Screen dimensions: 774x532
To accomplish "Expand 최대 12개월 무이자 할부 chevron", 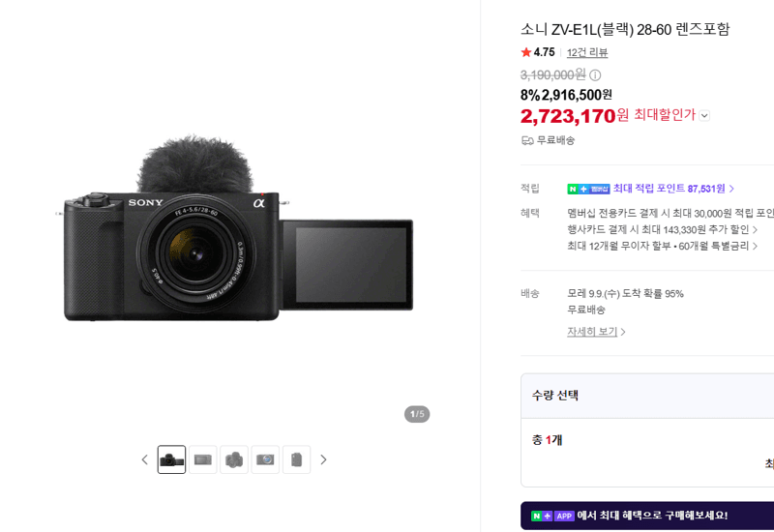I will (x=755, y=246).
